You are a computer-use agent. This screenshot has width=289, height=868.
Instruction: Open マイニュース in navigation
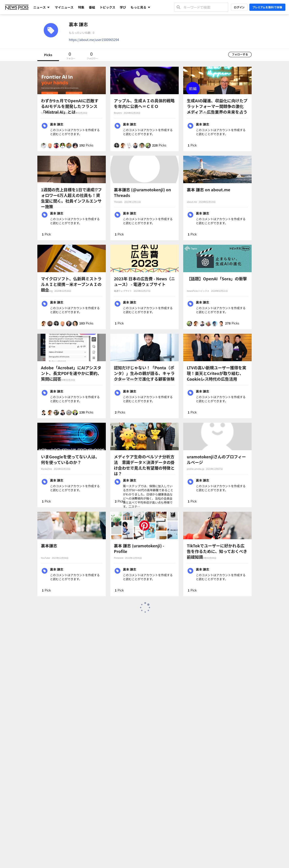(64, 7)
